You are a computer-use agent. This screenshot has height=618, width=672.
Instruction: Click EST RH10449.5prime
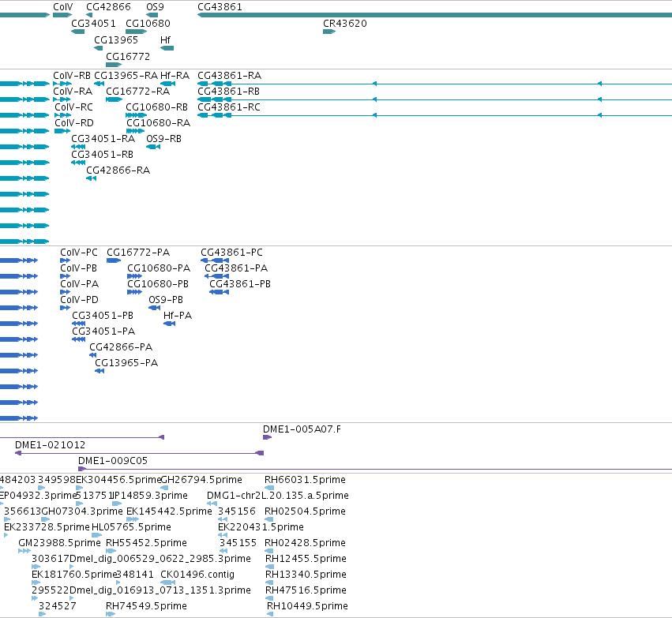point(270,614)
